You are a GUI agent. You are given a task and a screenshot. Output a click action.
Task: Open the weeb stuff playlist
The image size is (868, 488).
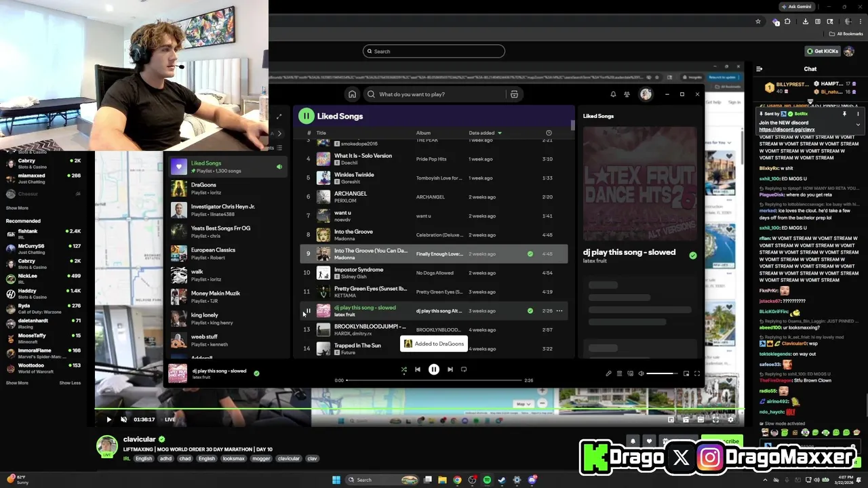tap(228, 340)
